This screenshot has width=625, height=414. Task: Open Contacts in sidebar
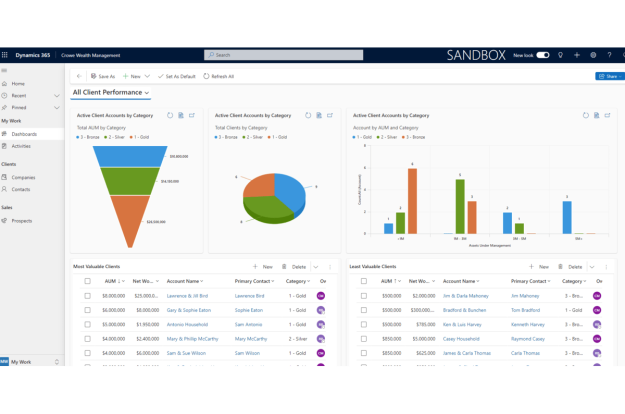click(21, 189)
